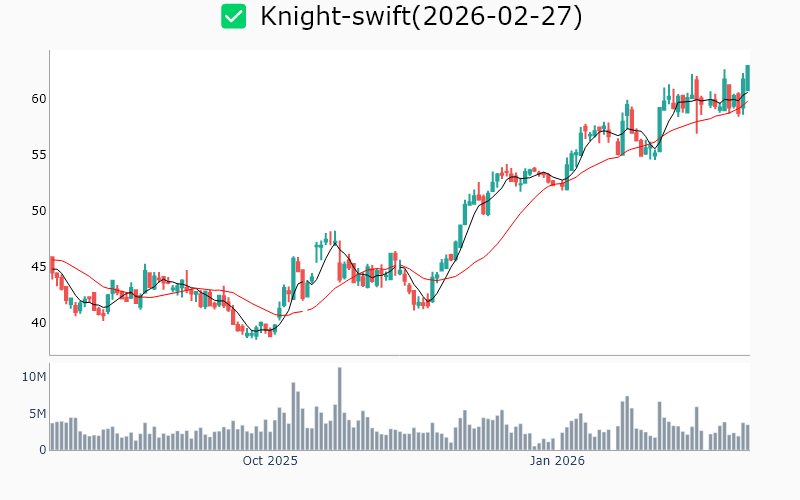Click the Knight-swift(2026-02-27) chart title
The height and width of the screenshot is (500, 800).
pyautogui.click(x=420, y=16)
